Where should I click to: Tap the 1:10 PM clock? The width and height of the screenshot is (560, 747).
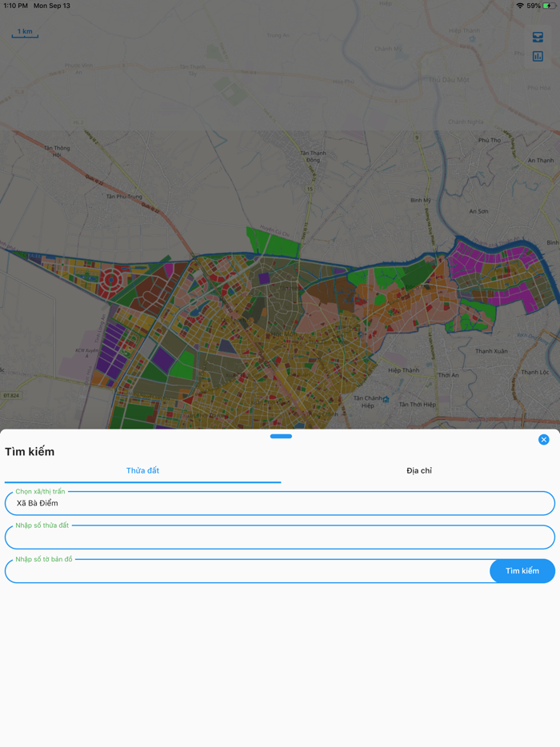15,6
